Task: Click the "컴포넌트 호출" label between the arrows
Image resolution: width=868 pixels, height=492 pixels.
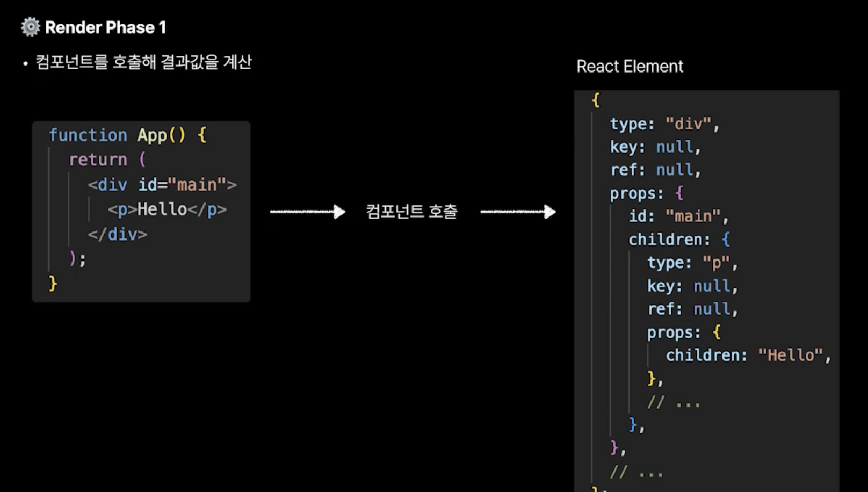Action: point(411,212)
